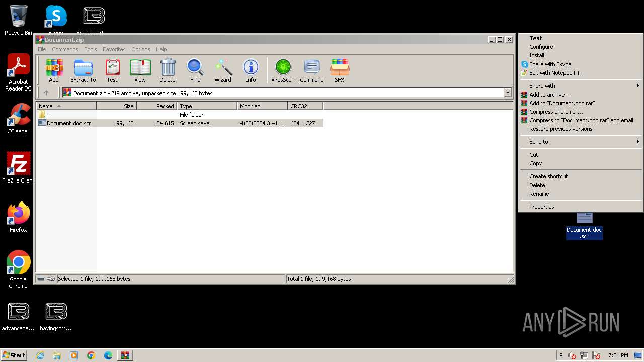Click the View toolbar icon

tap(140, 71)
